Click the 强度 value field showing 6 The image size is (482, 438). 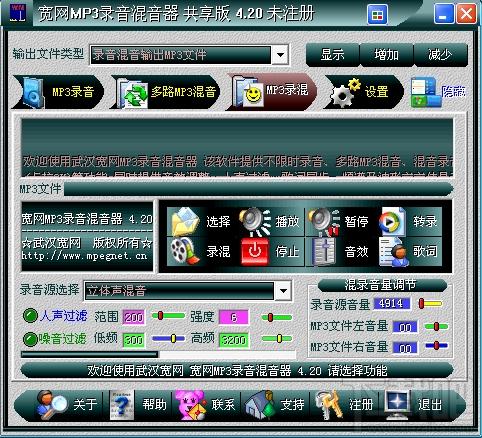pos(233,317)
